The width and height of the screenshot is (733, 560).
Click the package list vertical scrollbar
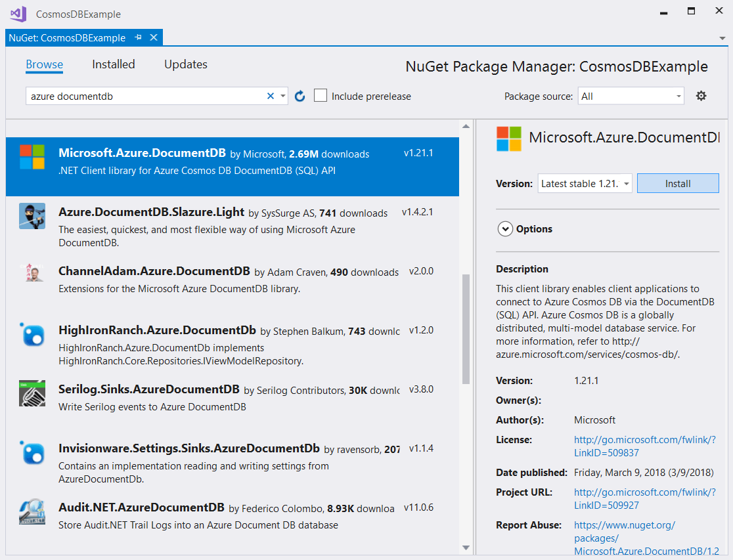click(x=466, y=328)
